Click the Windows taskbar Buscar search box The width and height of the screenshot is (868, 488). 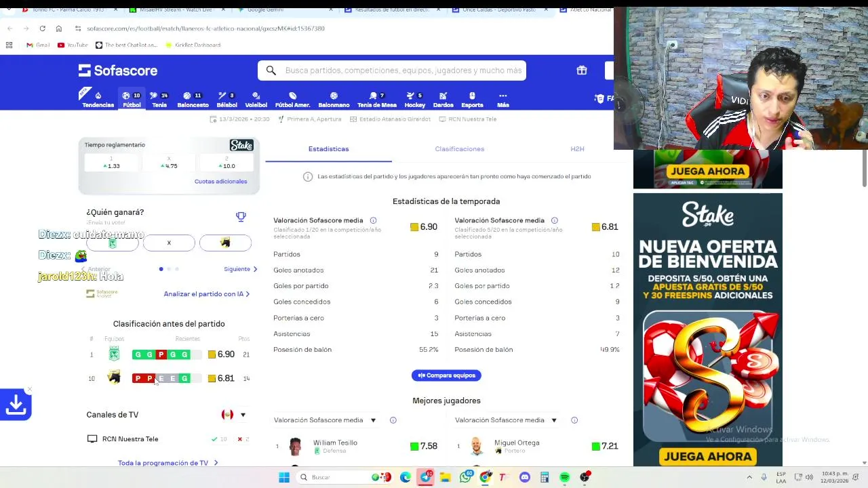point(334,478)
